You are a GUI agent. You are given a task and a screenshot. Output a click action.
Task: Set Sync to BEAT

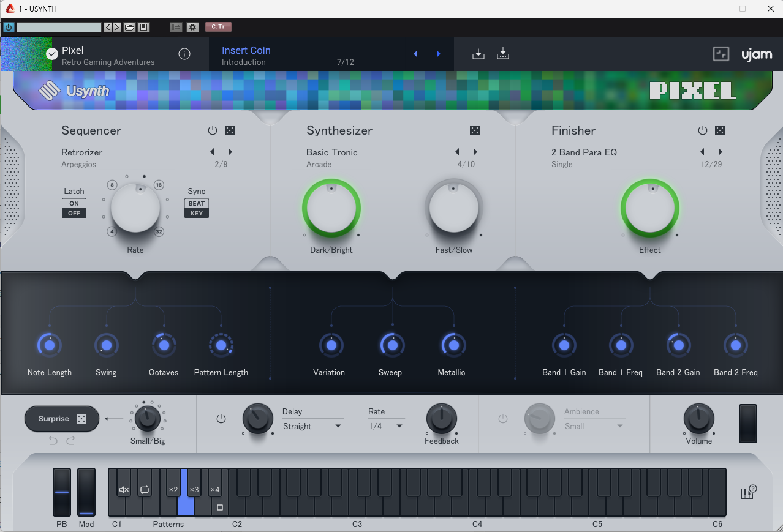197,203
